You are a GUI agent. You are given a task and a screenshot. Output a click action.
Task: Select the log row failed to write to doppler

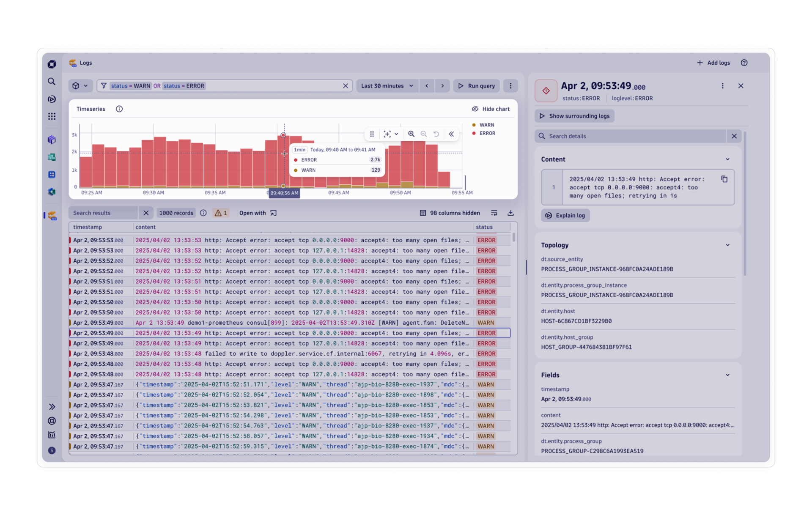click(290, 354)
